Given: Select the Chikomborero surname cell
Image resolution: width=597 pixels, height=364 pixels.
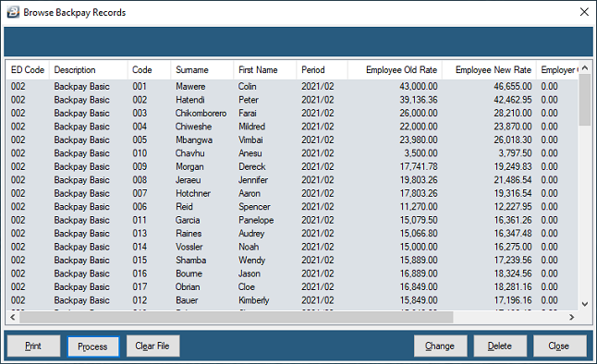Looking at the screenshot, I should tap(201, 113).
